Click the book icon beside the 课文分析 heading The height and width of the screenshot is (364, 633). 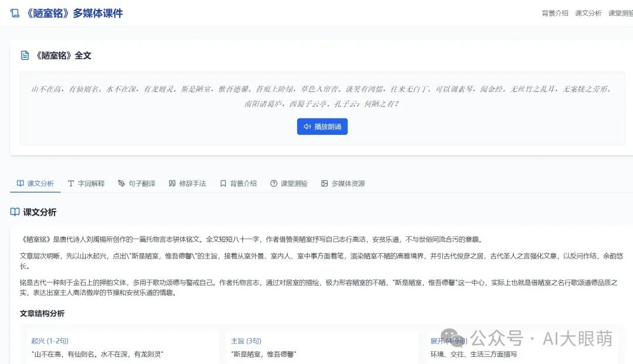click(x=15, y=212)
